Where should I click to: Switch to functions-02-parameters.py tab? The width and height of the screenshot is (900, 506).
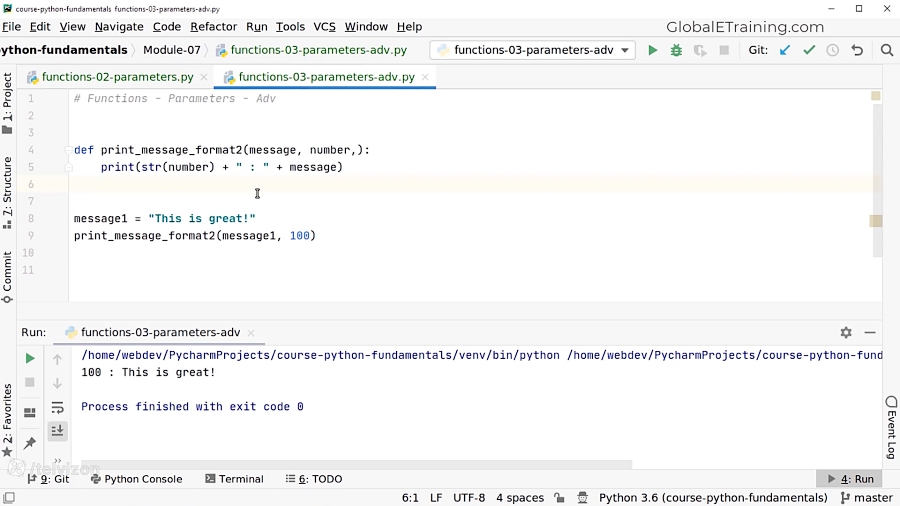[x=117, y=77]
